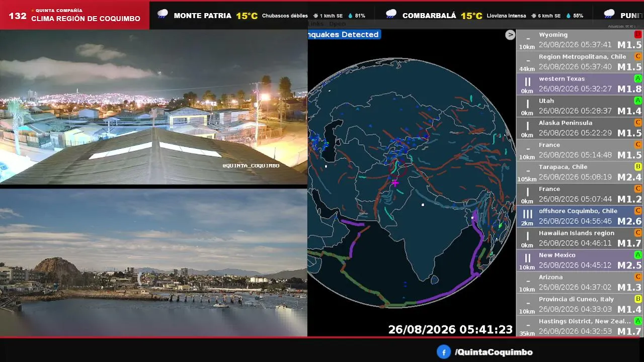Click the yellow B badge on Provincia di Cuneo row
The image size is (644, 362).
[x=638, y=299]
